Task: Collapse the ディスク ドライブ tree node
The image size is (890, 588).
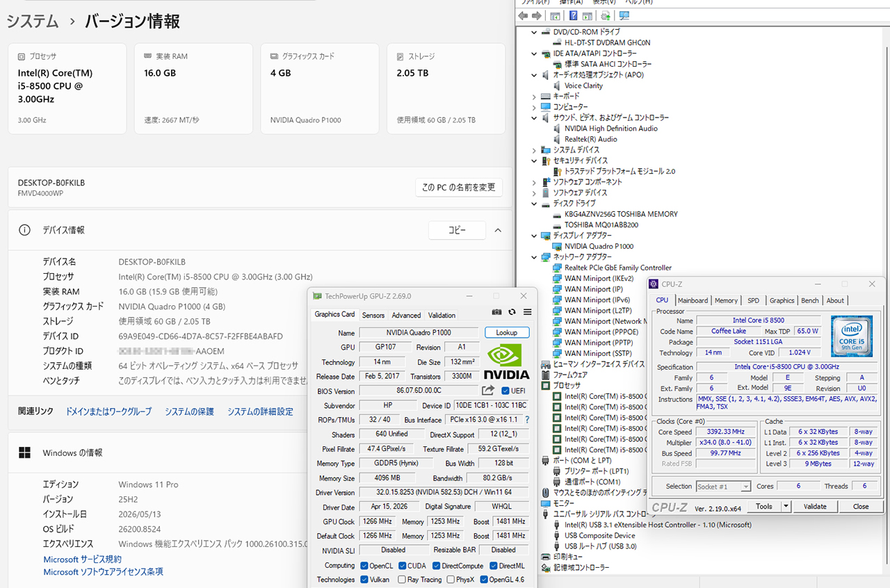Action: (534, 204)
